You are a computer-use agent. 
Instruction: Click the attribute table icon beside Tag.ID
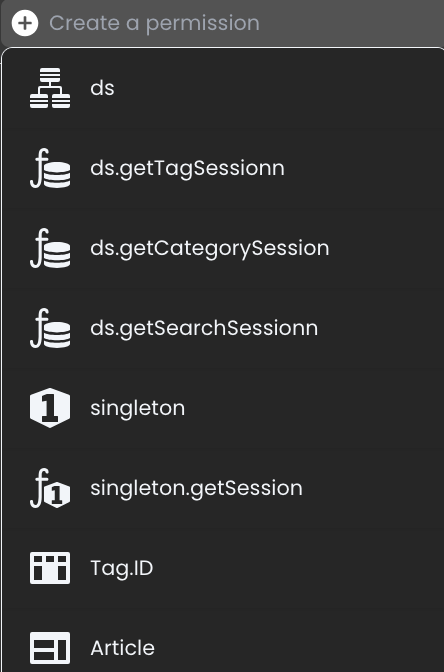pyautogui.click(x=50, y=568)
